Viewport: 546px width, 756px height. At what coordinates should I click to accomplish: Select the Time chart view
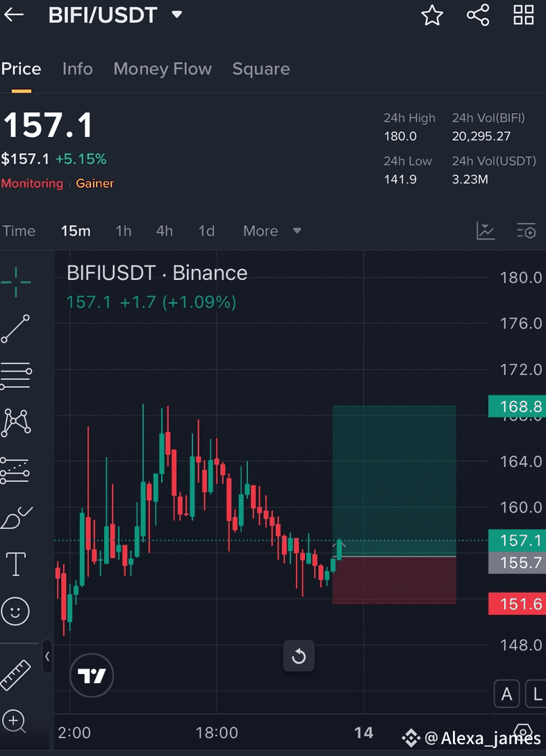[x=19, y=231]
